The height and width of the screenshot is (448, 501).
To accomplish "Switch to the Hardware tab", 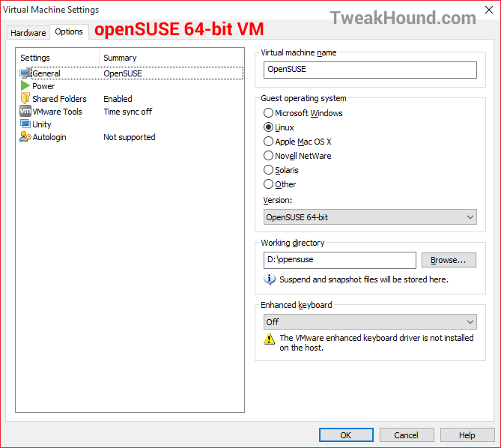I will click(x=28, y=33).
